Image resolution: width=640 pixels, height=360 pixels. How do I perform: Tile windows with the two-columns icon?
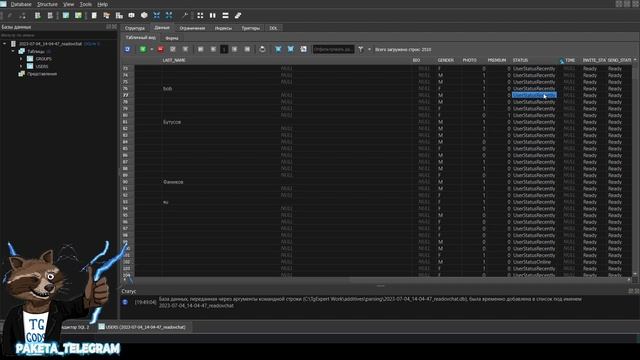(x=213, y=16)
